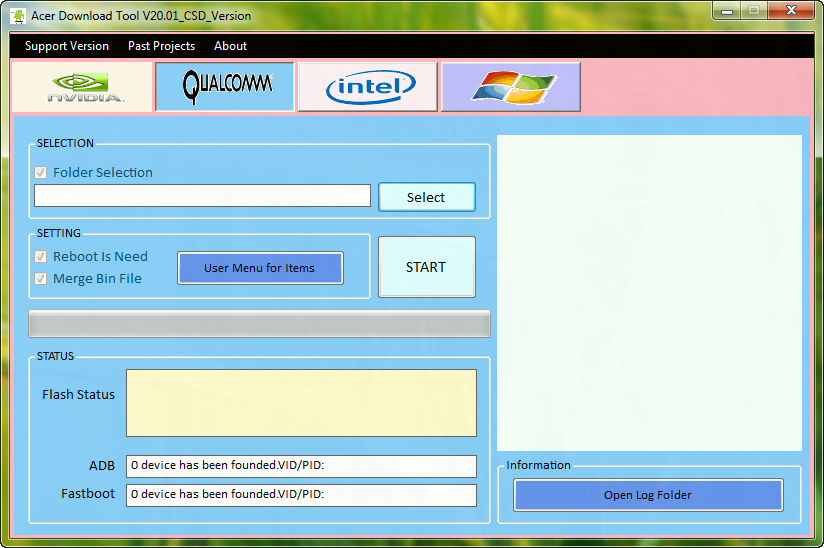Image resolution: width=824 pixels, height=548 pixels.
Task: Click the Android app icon in title bar
Action: 17,16
